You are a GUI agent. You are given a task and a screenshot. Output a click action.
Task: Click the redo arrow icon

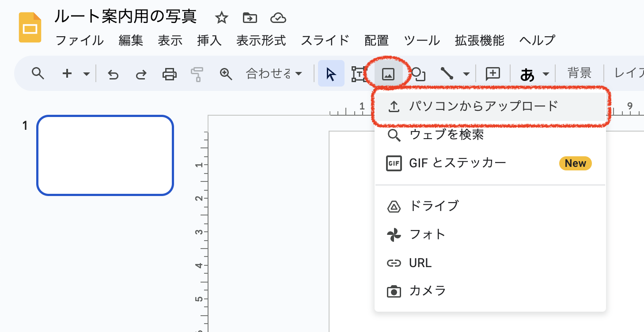tap(141, 74)
